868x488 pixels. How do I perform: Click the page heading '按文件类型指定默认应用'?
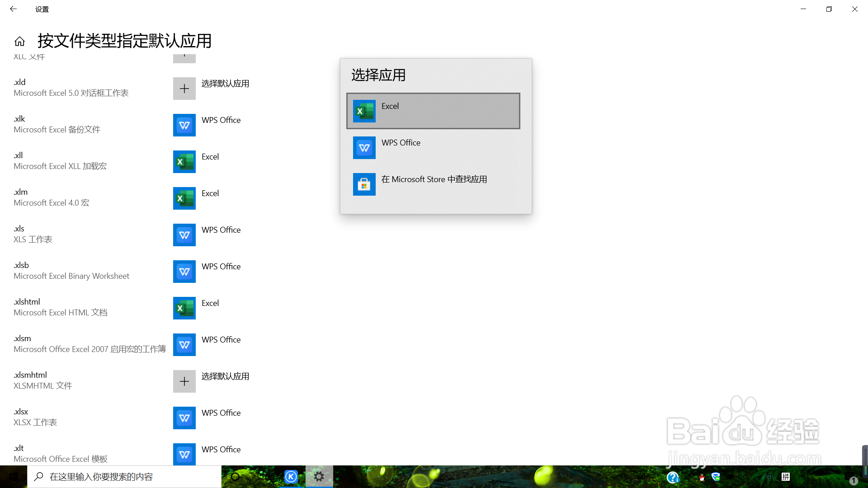click(125, 41)
